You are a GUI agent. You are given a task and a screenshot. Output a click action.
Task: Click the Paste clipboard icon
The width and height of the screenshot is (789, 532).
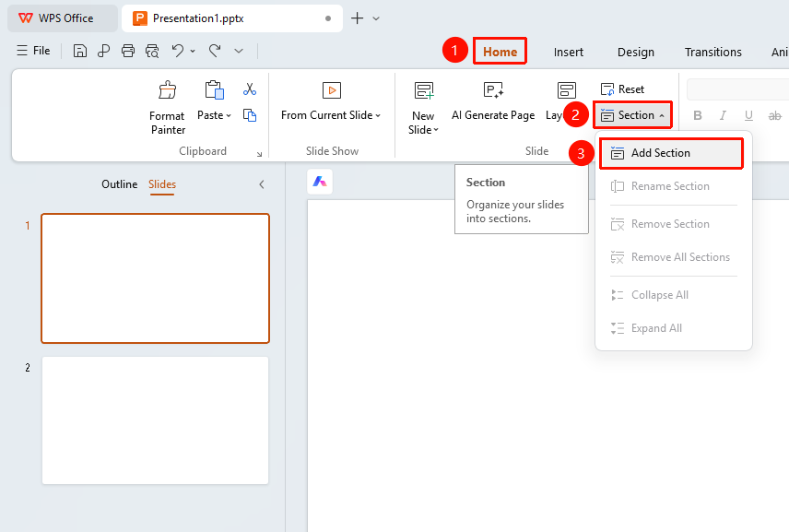click(215, 90)
